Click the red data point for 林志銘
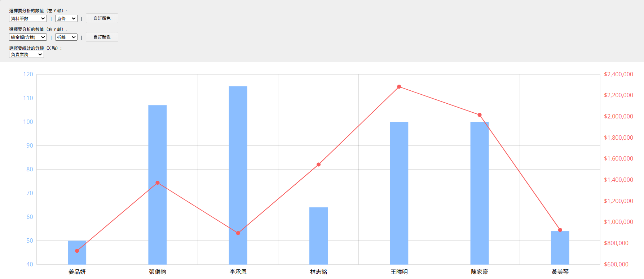The width and height of the screenshot is (644, 279). (x=318, y=165)
